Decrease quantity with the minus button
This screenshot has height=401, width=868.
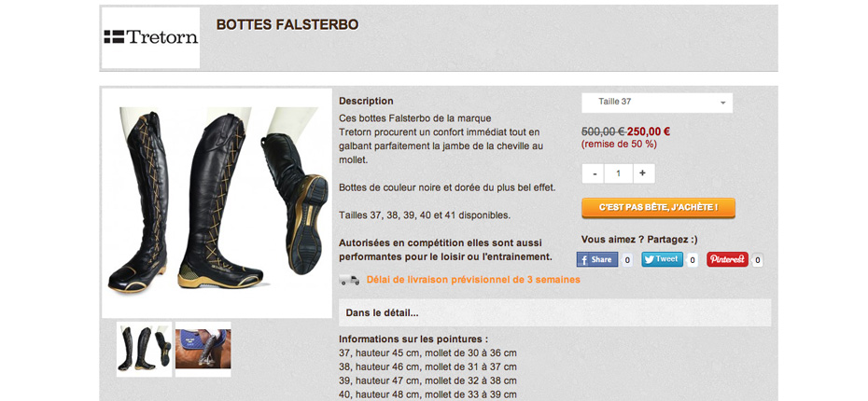594,173
